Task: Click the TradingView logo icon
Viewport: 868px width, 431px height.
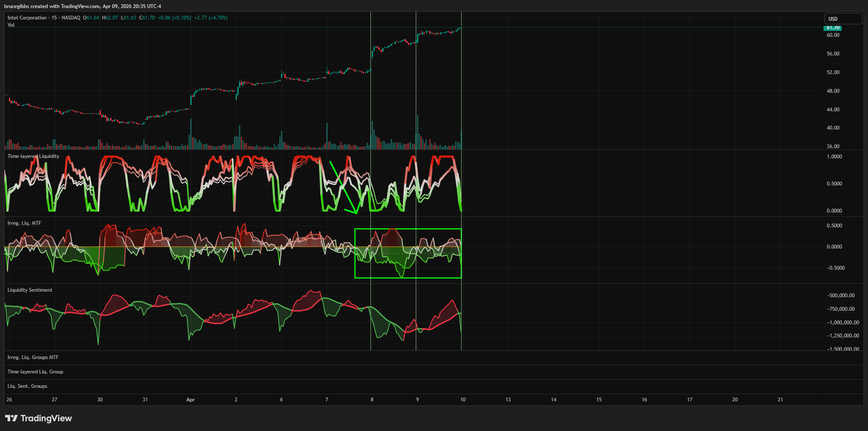Action: 11,418
